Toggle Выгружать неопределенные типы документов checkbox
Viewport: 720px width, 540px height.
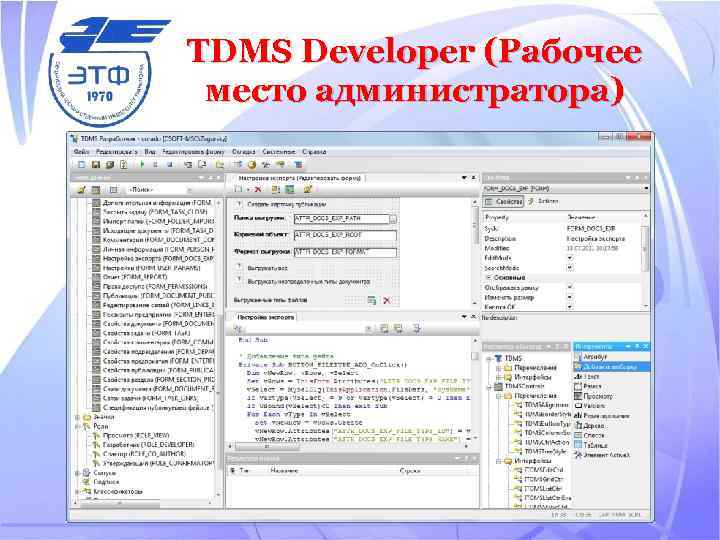tap(239, 279)
